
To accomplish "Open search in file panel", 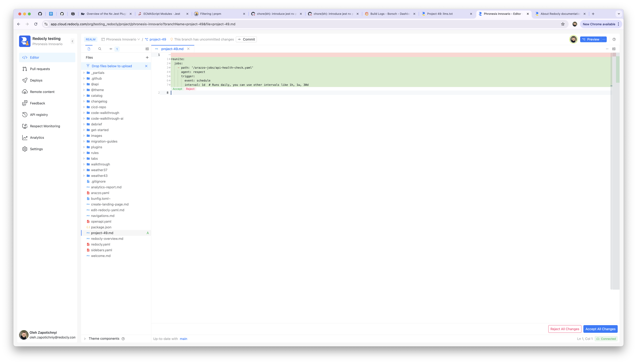I will tap(100, 49).
